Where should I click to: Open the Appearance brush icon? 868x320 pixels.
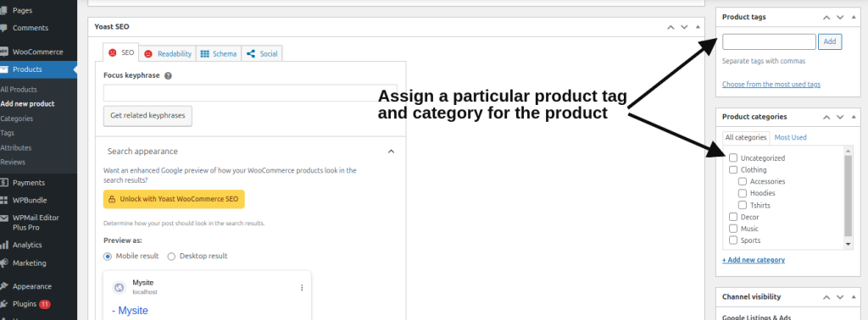pyautogui.click(x=3, y=286)
